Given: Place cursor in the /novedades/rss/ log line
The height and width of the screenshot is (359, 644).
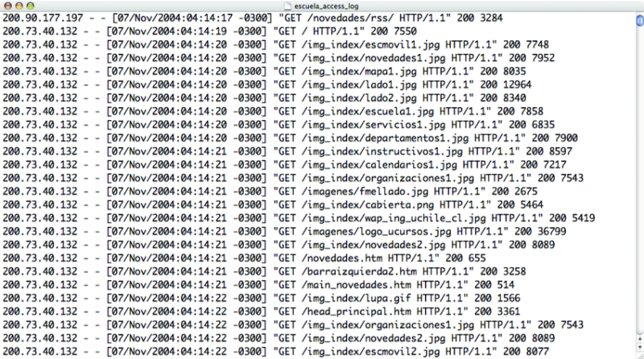Looking at the screenshot, I should click(x=253, y=18).
